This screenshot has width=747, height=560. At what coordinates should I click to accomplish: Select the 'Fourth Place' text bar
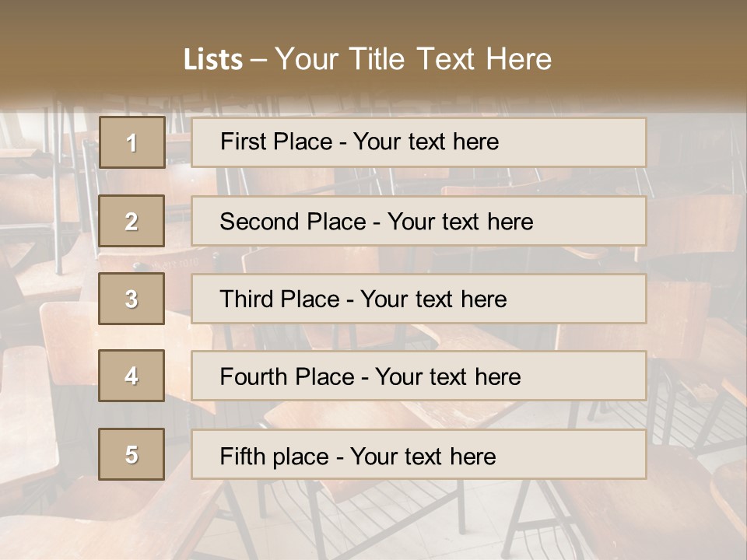pos(419,376)
